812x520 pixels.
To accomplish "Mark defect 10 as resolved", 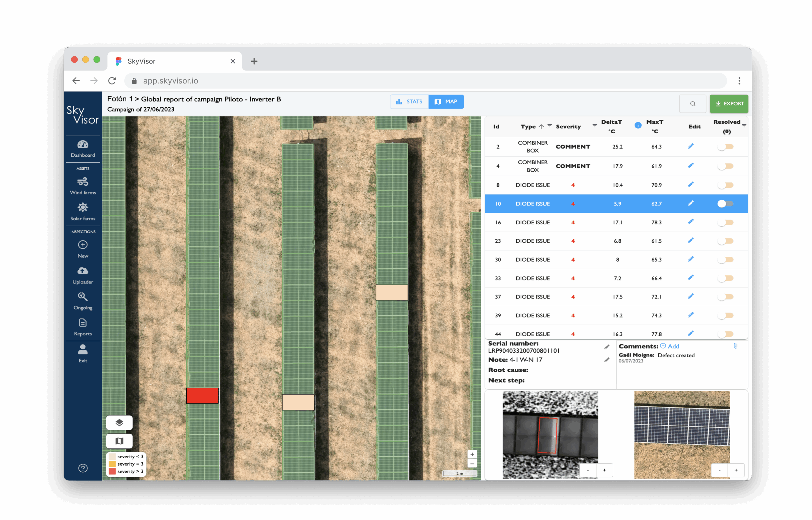I will click(725, 203).
